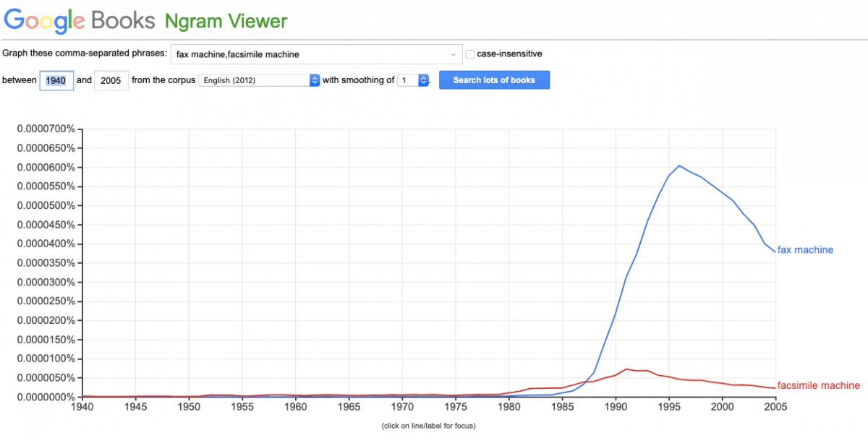Image resolution: width=868 pixels, height=438 pixels.
Task: Open the English (2012) corpus dropdown
Action: click(x=259, y=80)
